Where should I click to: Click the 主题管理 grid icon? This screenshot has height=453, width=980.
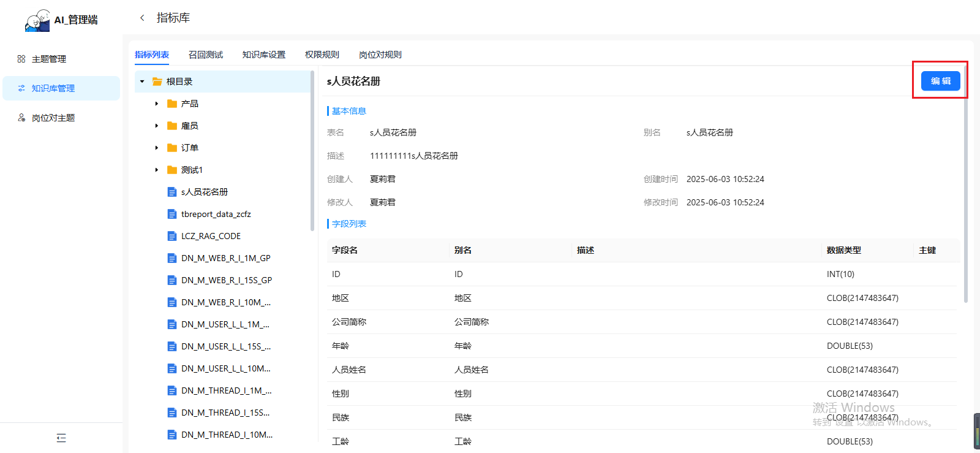coord(21,59)
